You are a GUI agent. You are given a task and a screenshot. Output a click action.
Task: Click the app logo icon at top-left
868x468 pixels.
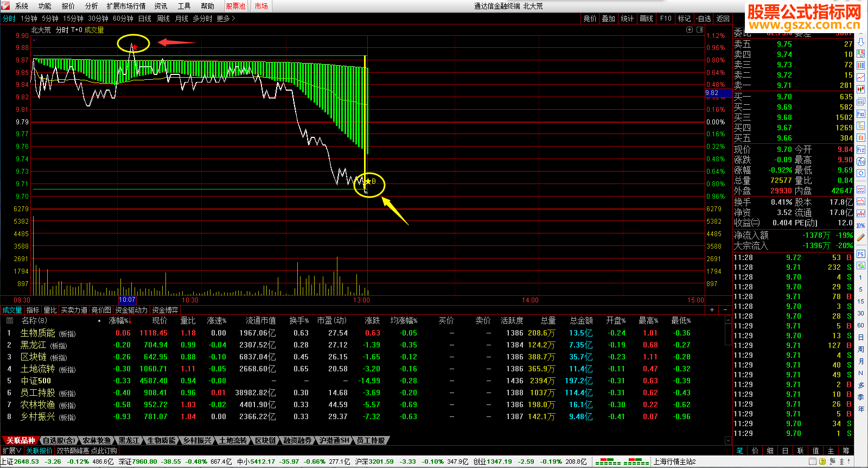[x=5, y=6]
